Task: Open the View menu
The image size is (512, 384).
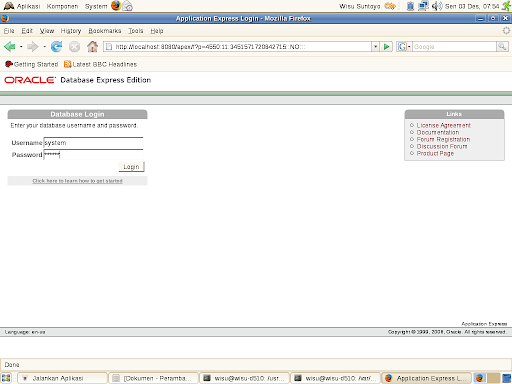Action: 47,31
